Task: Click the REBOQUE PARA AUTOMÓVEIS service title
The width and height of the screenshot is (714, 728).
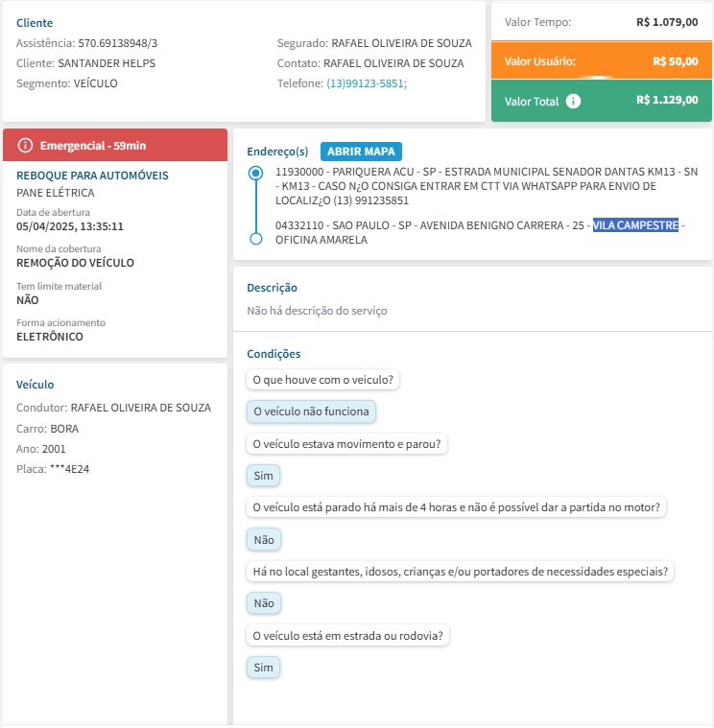Action: [x=93, y=176]
